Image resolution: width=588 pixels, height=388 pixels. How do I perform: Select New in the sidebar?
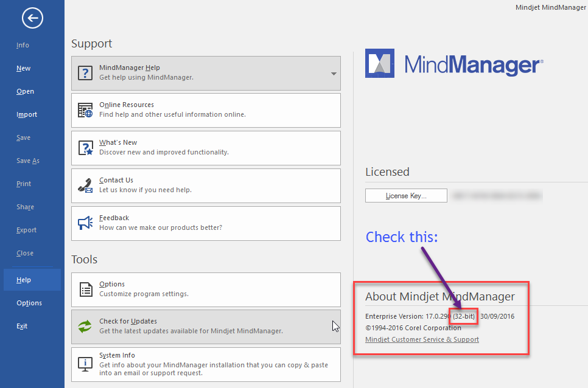[x=23, y=68]
